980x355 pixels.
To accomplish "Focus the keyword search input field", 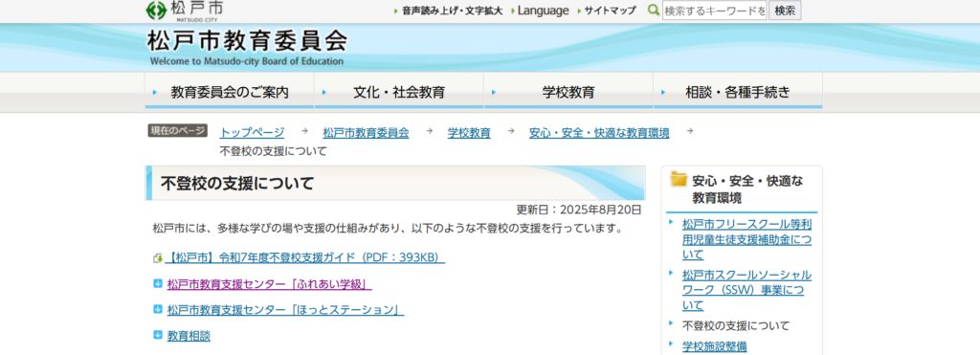I will tap(714, 11).
